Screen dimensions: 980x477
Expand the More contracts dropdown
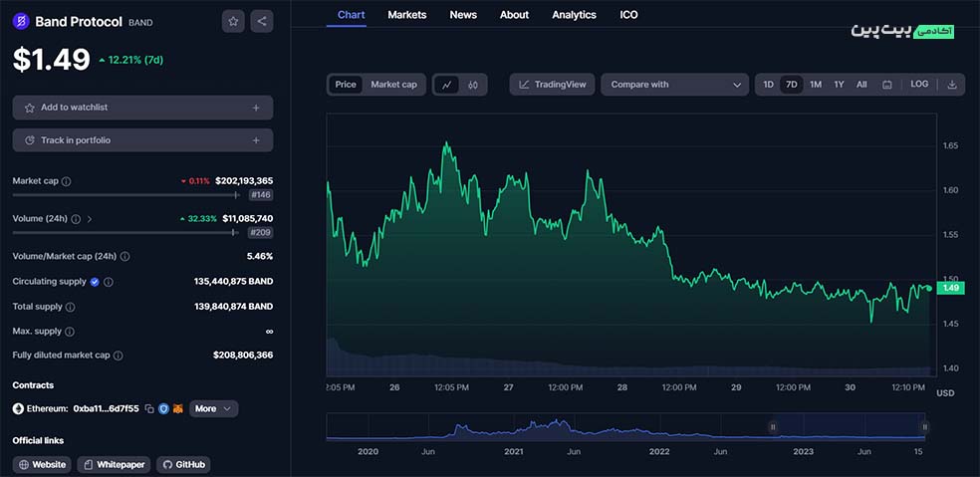tap(213, 408)
